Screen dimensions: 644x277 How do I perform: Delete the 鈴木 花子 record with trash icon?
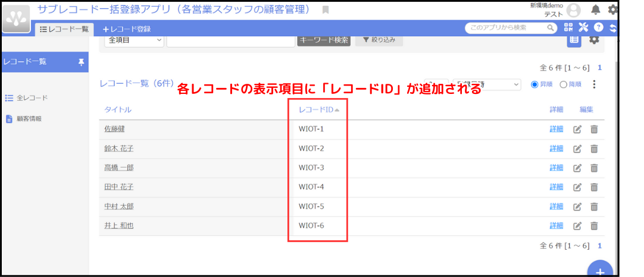click(594, 149)
